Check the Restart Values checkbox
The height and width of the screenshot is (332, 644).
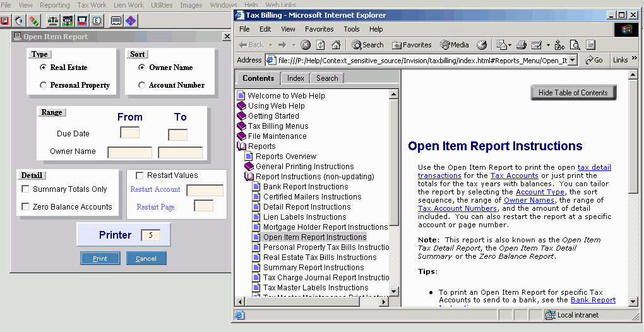(140, 175)
